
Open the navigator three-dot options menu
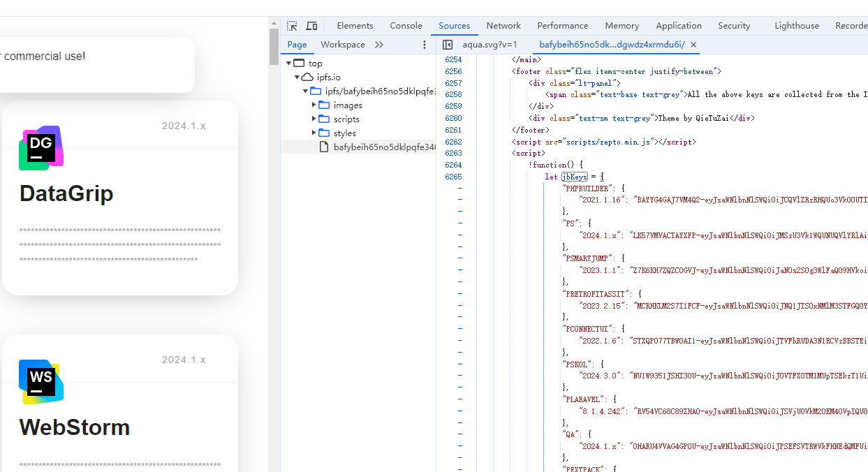[x=424, y=45]
